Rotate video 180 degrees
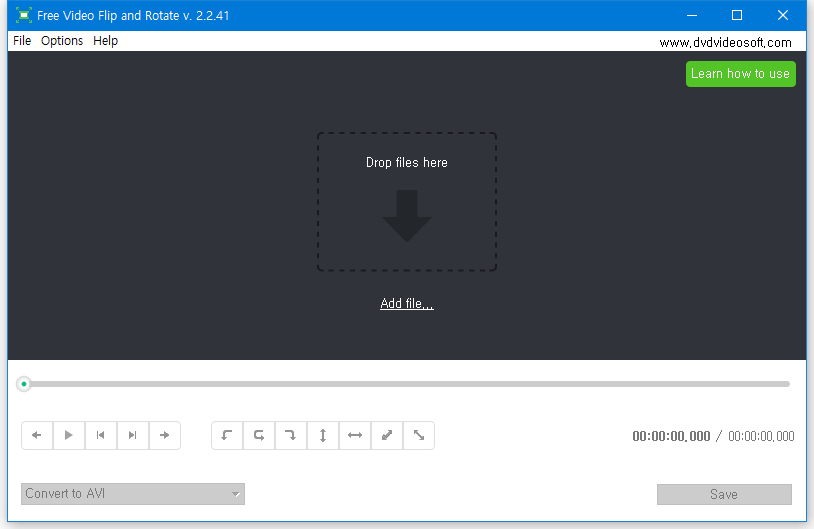The width and height of the screenshot is (814, 529). [x=259, y=435]
